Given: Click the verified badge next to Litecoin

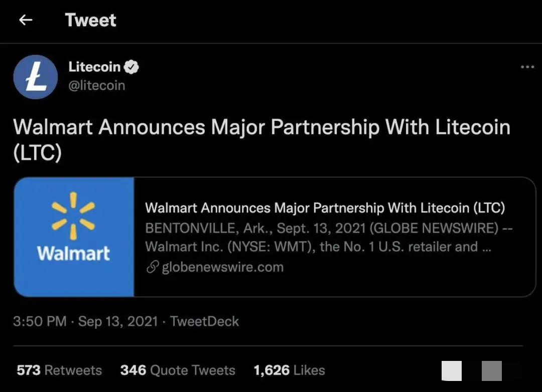Looking at the screenshot, I should point(131,67).
